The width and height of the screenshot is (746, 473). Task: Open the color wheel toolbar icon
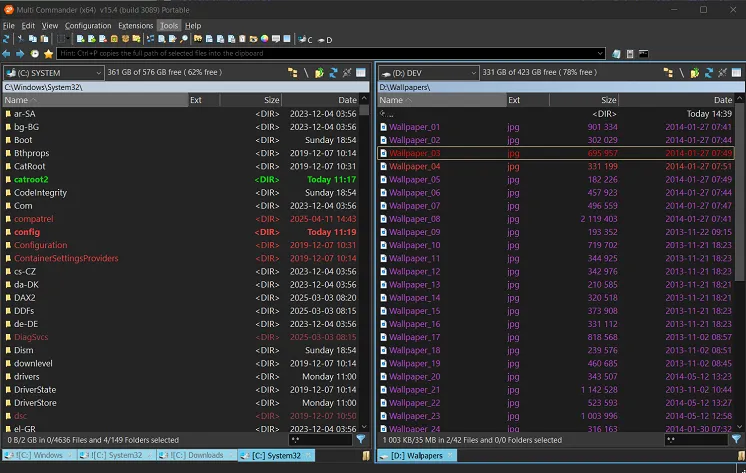coord(265,39)
